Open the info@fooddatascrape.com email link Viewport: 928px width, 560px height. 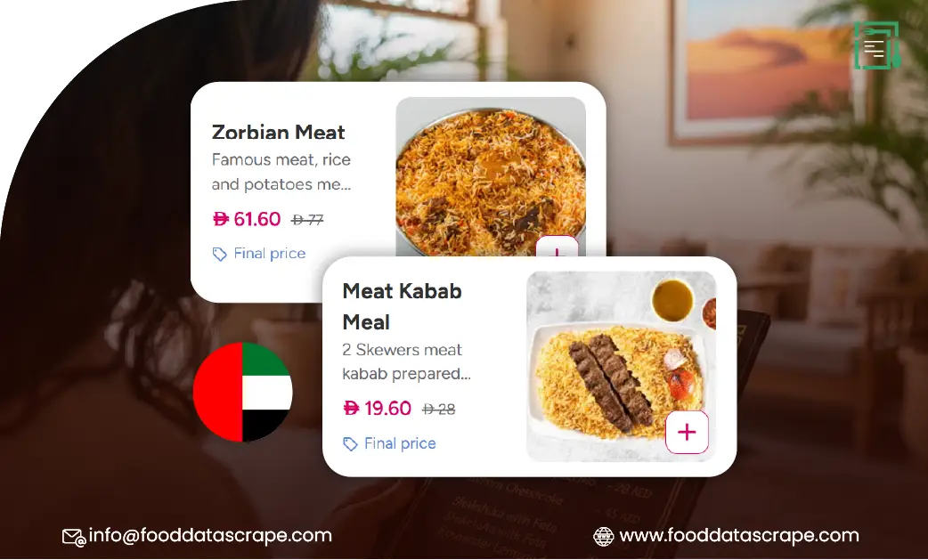210,536
